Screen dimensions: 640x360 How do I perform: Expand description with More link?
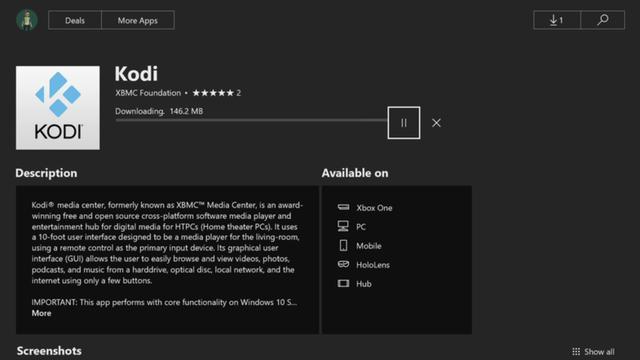click(41, 313)
